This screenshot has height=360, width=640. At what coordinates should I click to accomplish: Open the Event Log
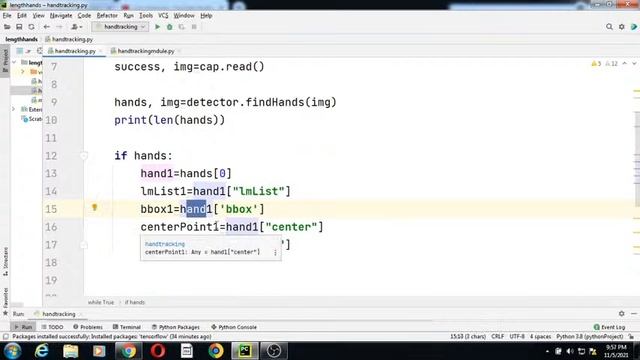coord(609,327)
